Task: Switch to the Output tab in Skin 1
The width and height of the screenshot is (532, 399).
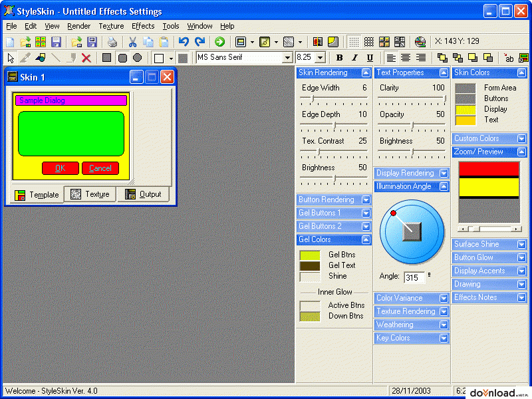Action: (143, 194)
